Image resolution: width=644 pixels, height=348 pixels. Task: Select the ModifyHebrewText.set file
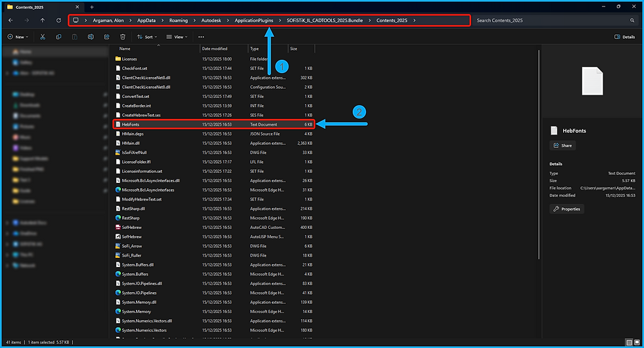pyautogui.click(x=214, y=199)
